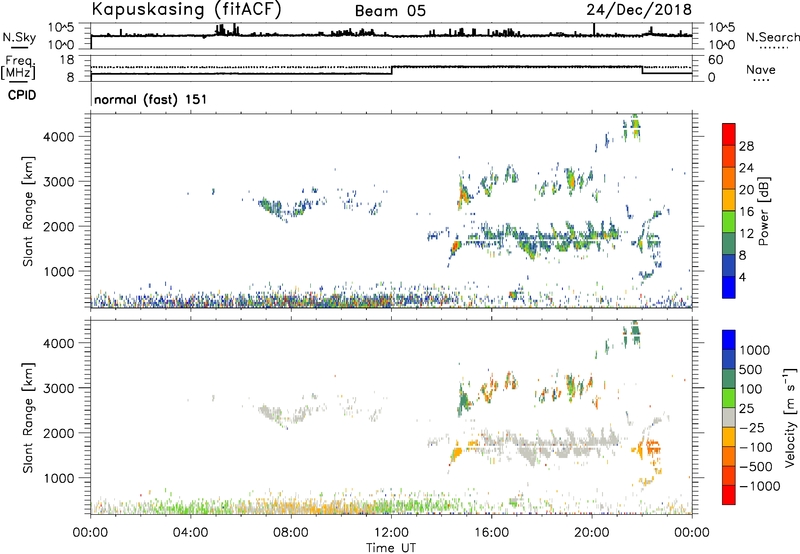Screen dimensions: 800x554
Task: Click the "normal (fast) 151" text
Action: pyautogui.click(x=151, y=99)
